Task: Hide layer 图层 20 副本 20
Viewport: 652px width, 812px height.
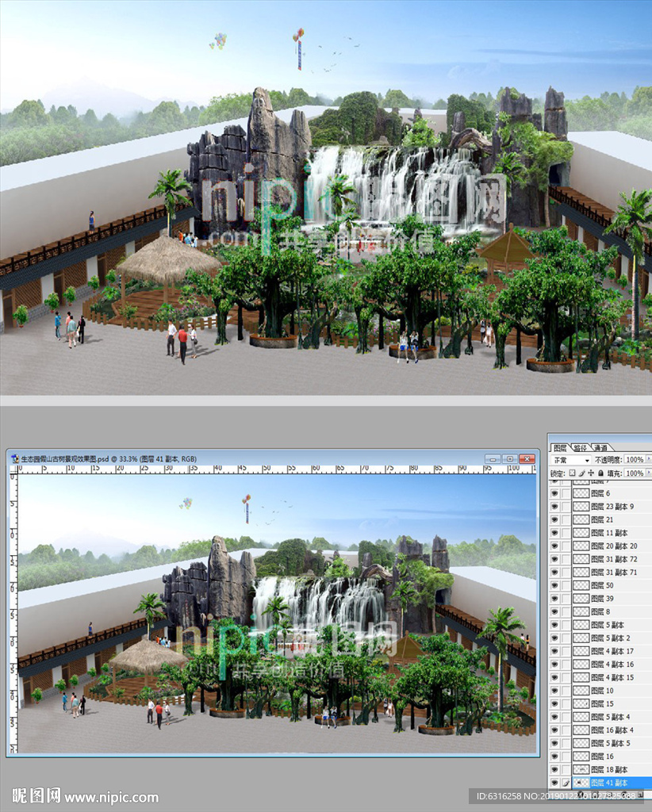Action: [x=554, y=546]
